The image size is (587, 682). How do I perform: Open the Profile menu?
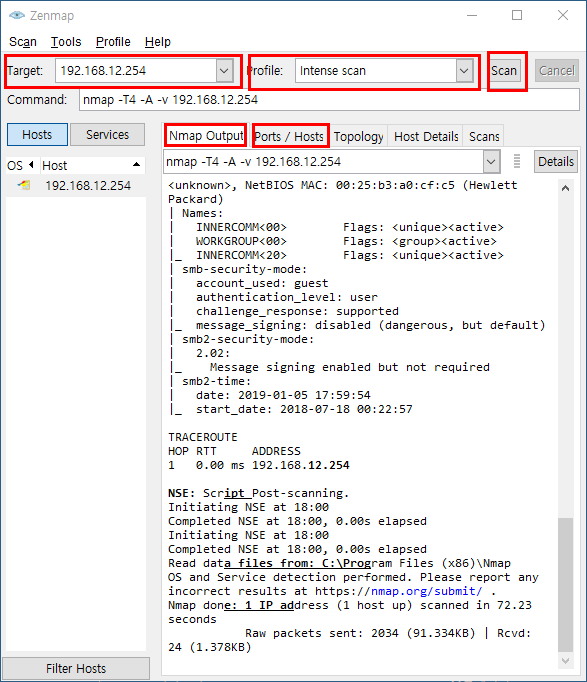(x=113, y=42)
